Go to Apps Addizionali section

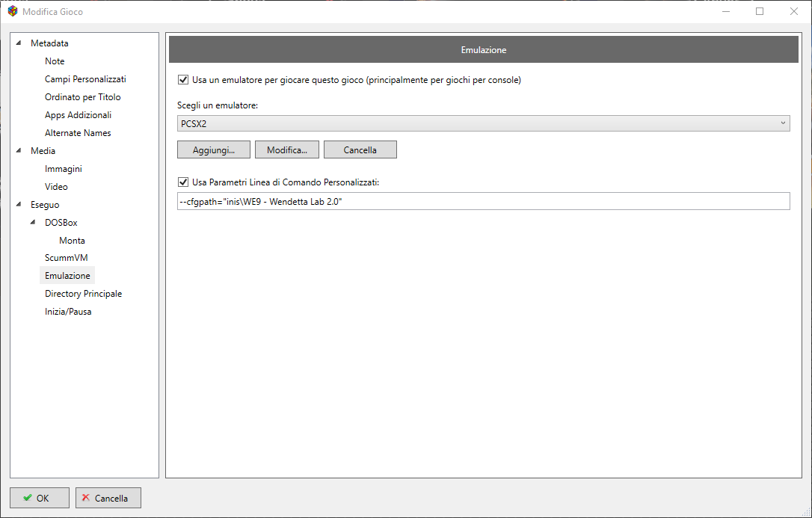click(x=79, y=115)
